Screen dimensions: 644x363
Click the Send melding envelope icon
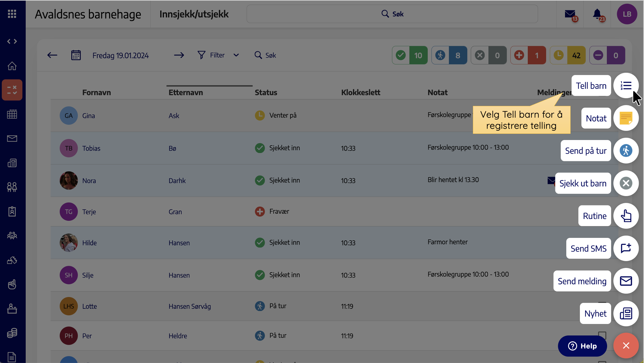point(626,281)
